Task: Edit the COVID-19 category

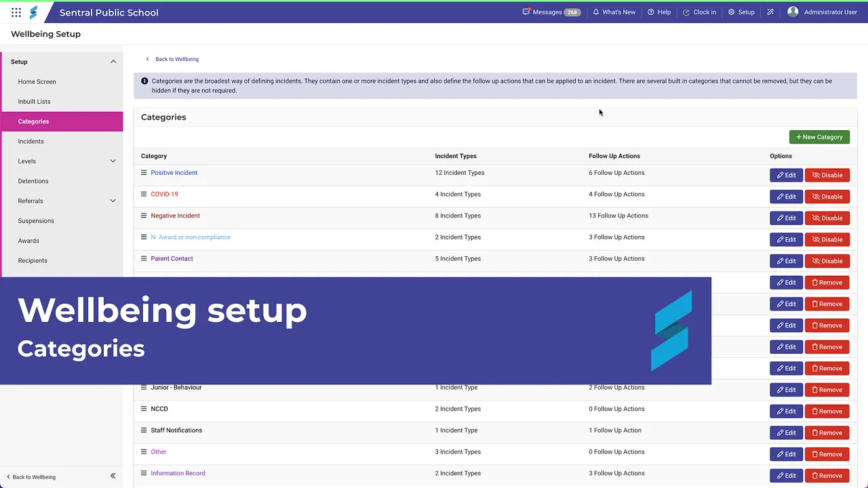Action: point(787,197)
